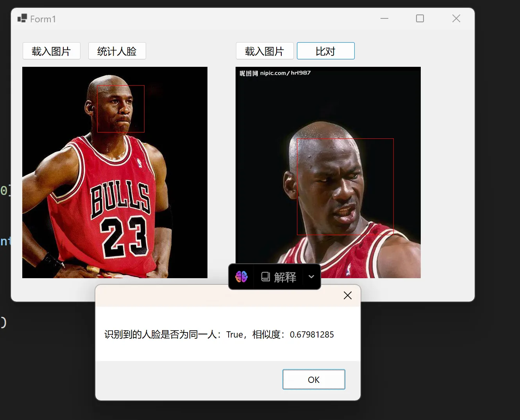The height and width of the screenshot is (420, 520).
Task: Expand the dropdown arrow beside 解释
Action: 311,277
